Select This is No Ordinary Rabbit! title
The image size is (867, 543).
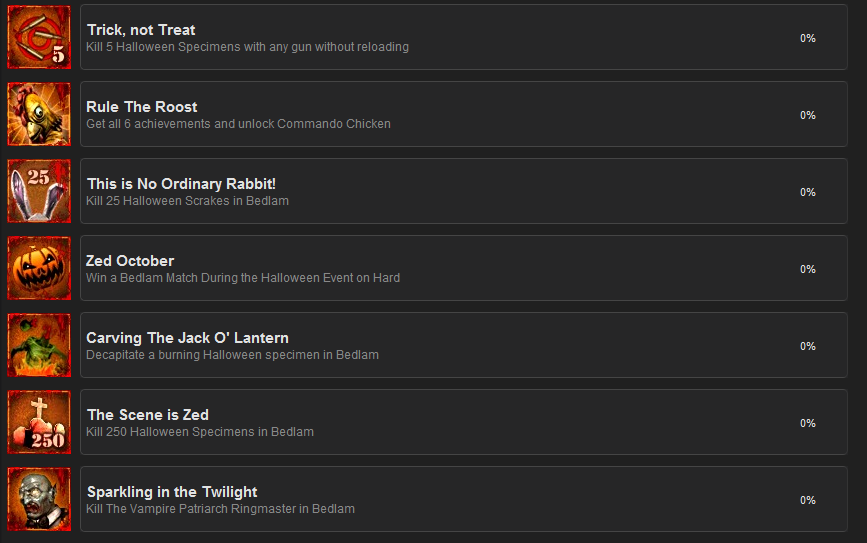point(181,184)
